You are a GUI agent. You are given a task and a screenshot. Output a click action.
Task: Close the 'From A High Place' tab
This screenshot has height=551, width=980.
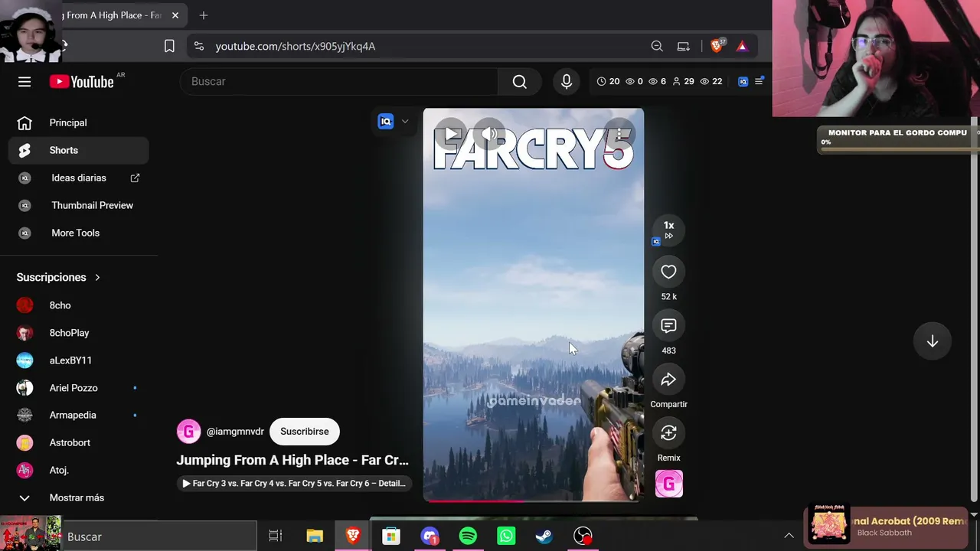click(x=175, y=15)
